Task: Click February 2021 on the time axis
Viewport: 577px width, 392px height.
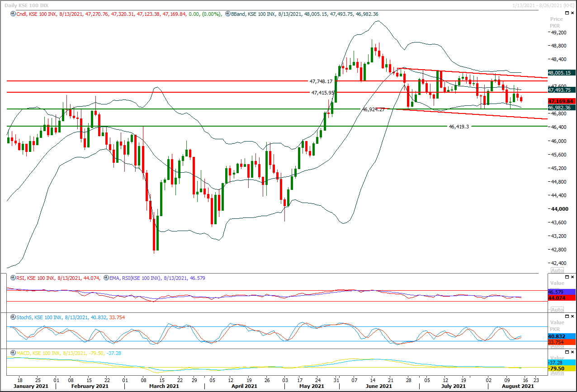Action: pyautogui.click(x=90, y=386)
